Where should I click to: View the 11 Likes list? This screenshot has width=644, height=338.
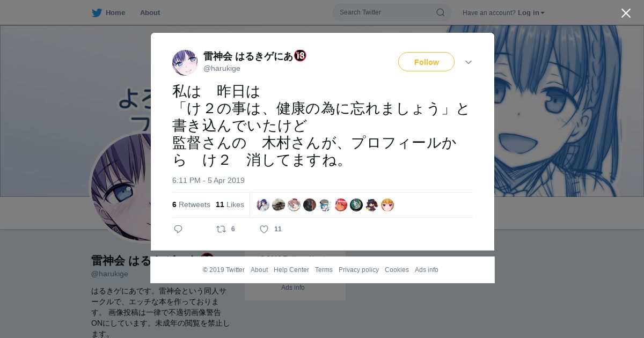coord(230,204)
